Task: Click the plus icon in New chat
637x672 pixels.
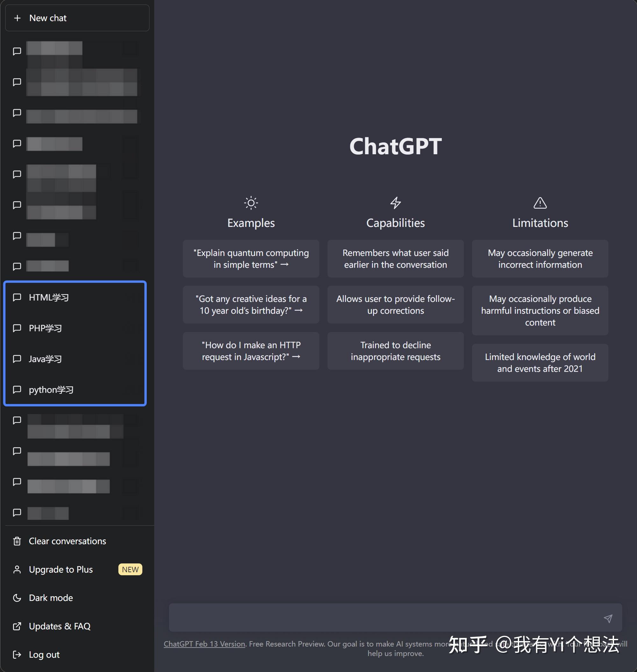Action: click(x=17, y=18)
